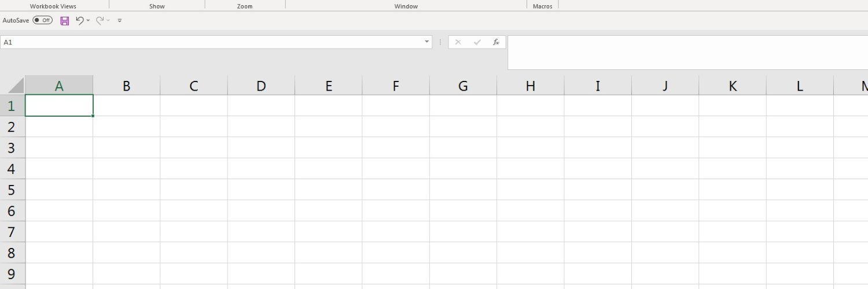Viewport: 868px width, 289px height.
Task: Open the Name Box dropdown arrow
Action: [x=427, y=42]
